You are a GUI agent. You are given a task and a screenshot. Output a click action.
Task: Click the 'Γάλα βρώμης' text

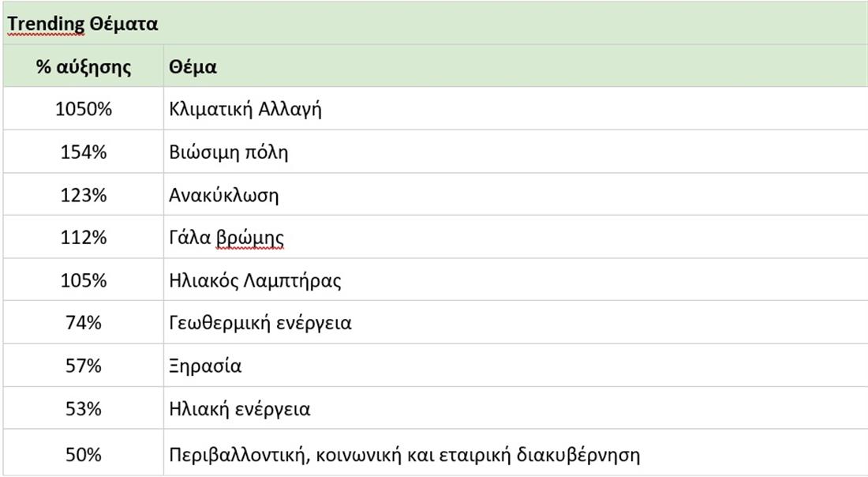pos(226,237)
